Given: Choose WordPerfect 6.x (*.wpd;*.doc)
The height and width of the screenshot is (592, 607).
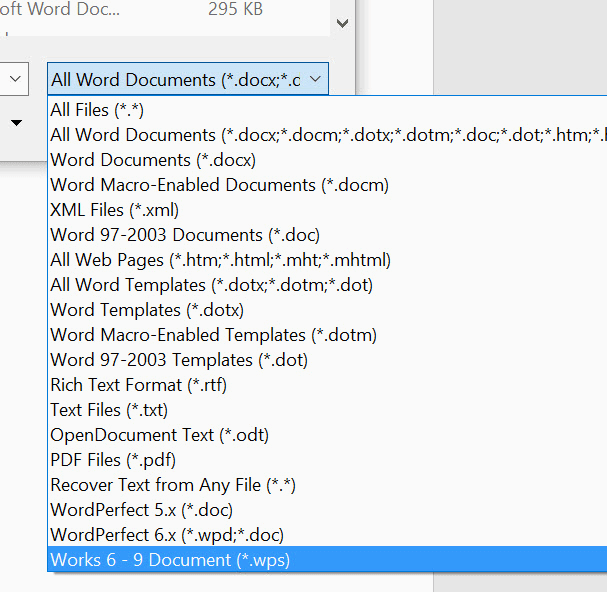Looking at the screenshot, I should point(327,535).
